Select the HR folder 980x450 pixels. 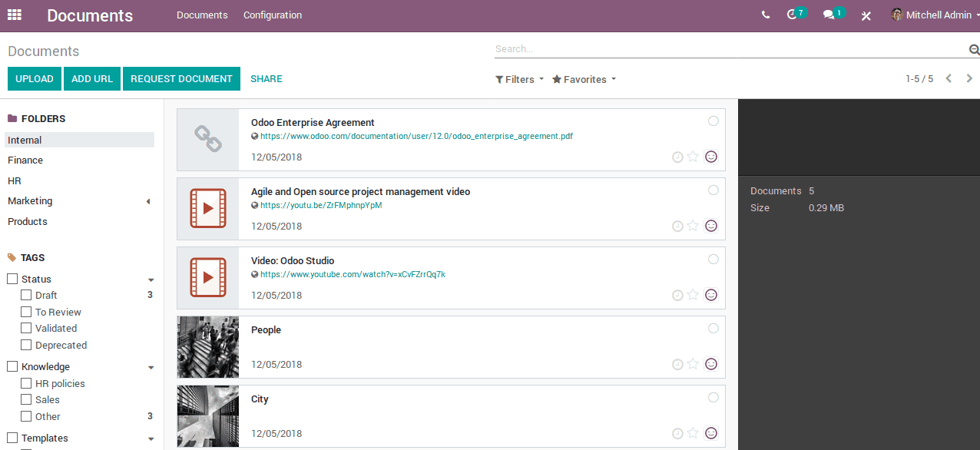80,180
